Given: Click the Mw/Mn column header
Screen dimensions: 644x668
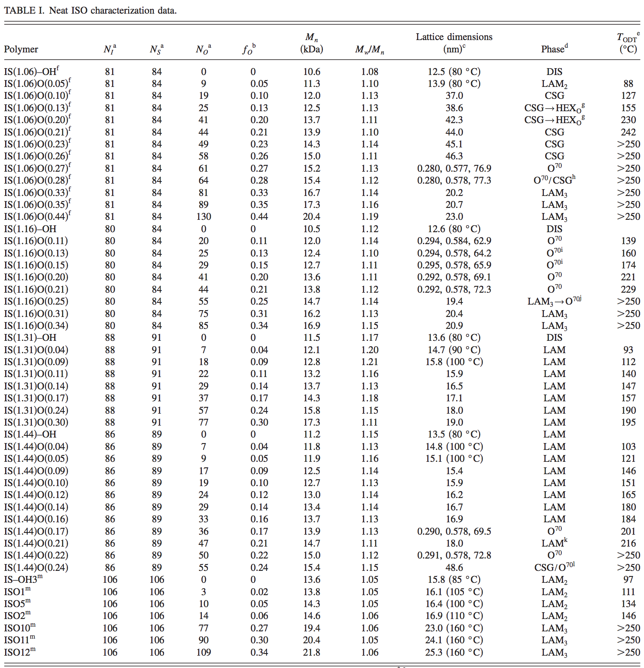Looking at the screenshot, I should 370,50.
